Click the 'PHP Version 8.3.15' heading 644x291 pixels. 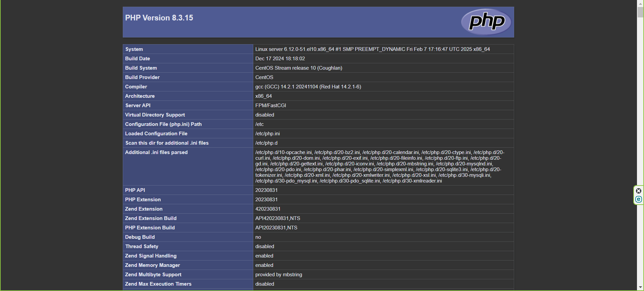(x=159, y=18)
